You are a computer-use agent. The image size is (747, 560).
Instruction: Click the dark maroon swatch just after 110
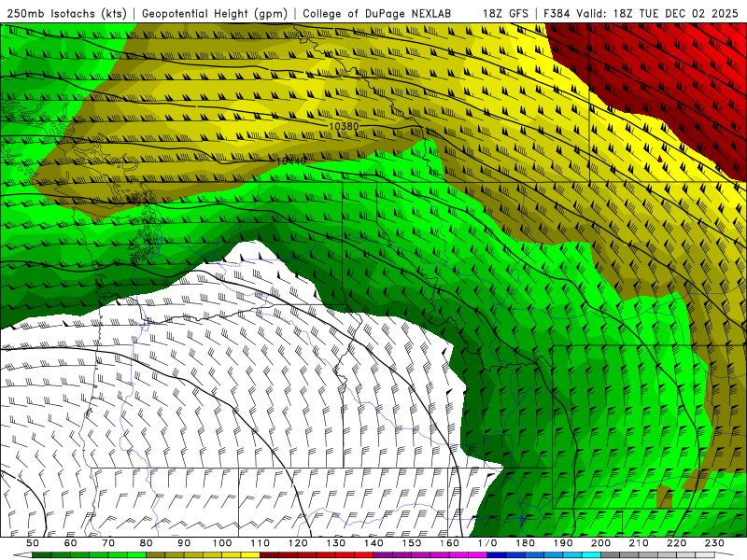pos(269,555)
